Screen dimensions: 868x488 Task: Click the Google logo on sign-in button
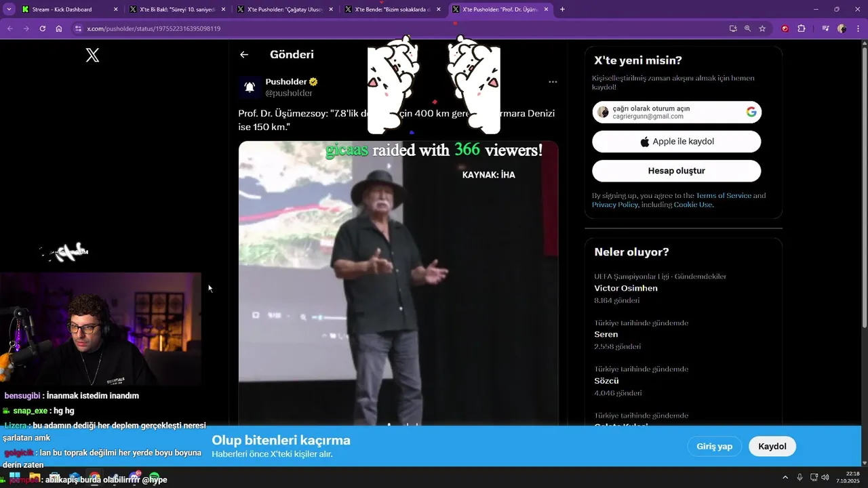tap(751, 112)
